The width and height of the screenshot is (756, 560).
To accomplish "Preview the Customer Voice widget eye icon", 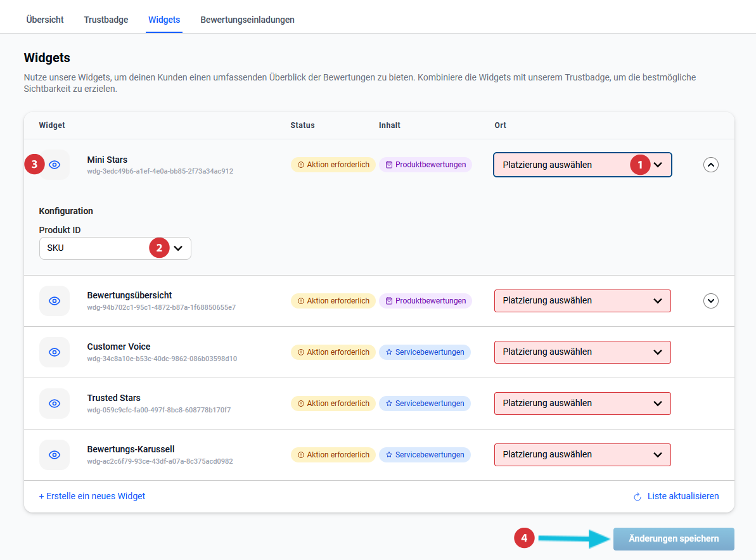I will pyautogui.click(x=54, y=352).
